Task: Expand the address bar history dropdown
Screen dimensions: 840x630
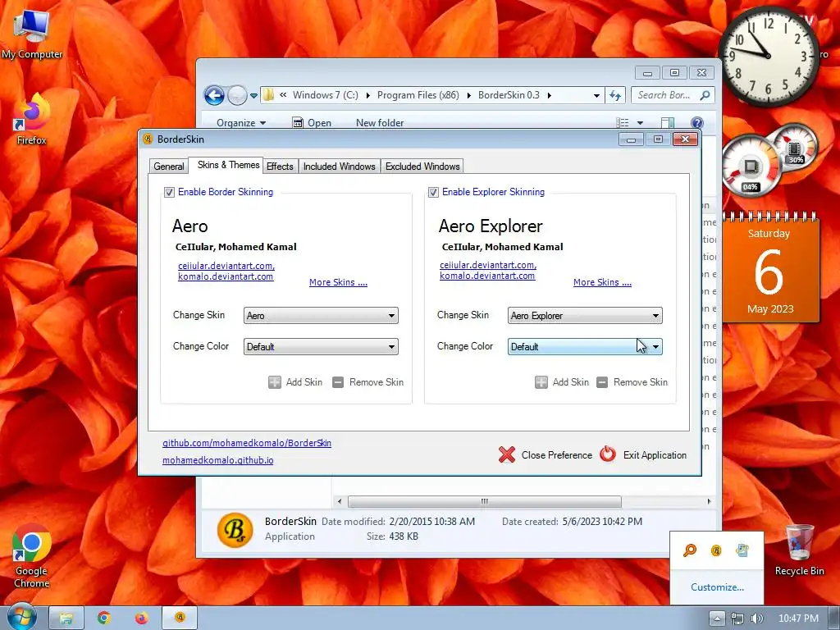Action: click(596, 95)
